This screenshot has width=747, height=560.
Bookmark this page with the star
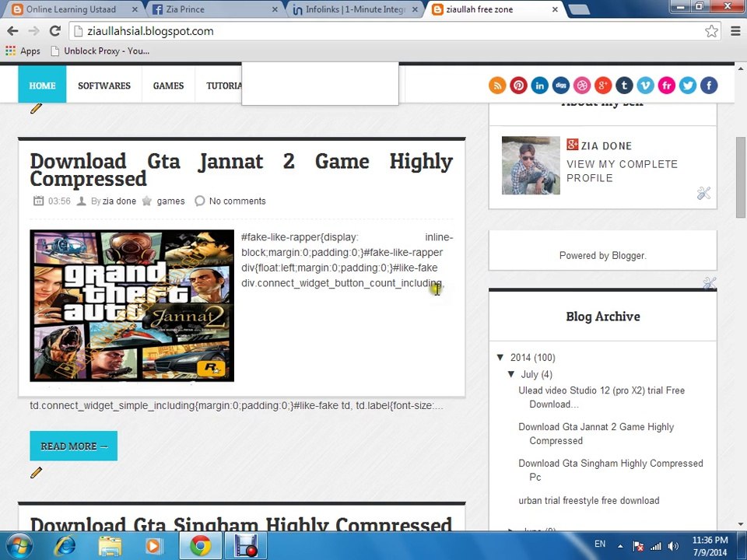(x=711, y=31)
